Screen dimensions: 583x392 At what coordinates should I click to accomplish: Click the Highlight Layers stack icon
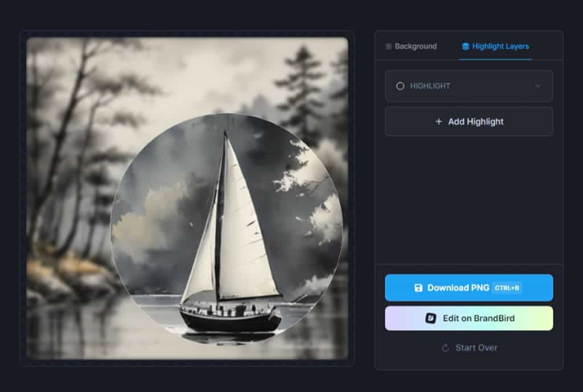pyautogui.click(x=466, y=47)
